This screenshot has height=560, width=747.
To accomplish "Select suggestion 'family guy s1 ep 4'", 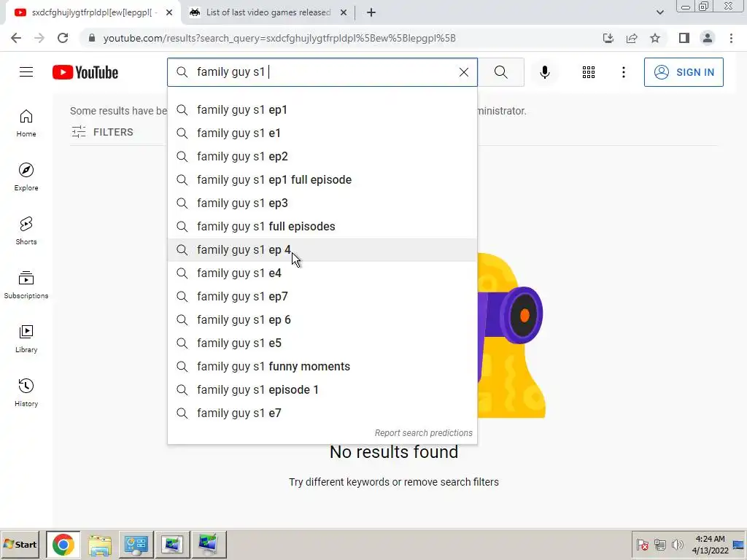I will pyautogui.click(x=322, y=249).
